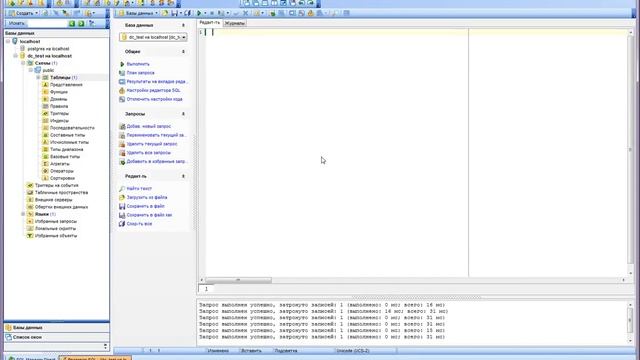
Task: Collapse the Запросы panel section
Action: pyautogui.click(x=183, y=114)
